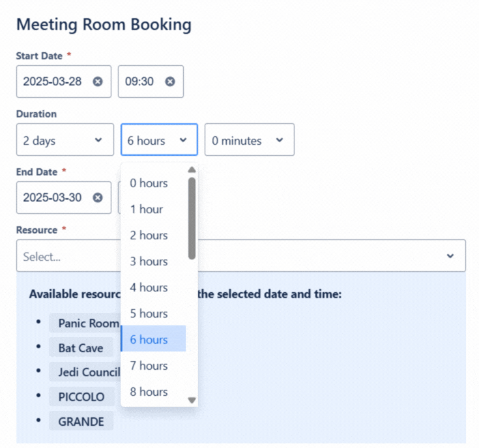Screen dimensions: 479x448
Task: Pick the 7 hours option
Action: point(149,366)
